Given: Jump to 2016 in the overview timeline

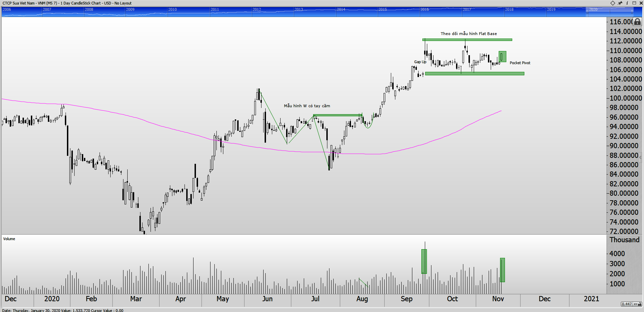Looking at the screenshot, I should pos(424,10).
